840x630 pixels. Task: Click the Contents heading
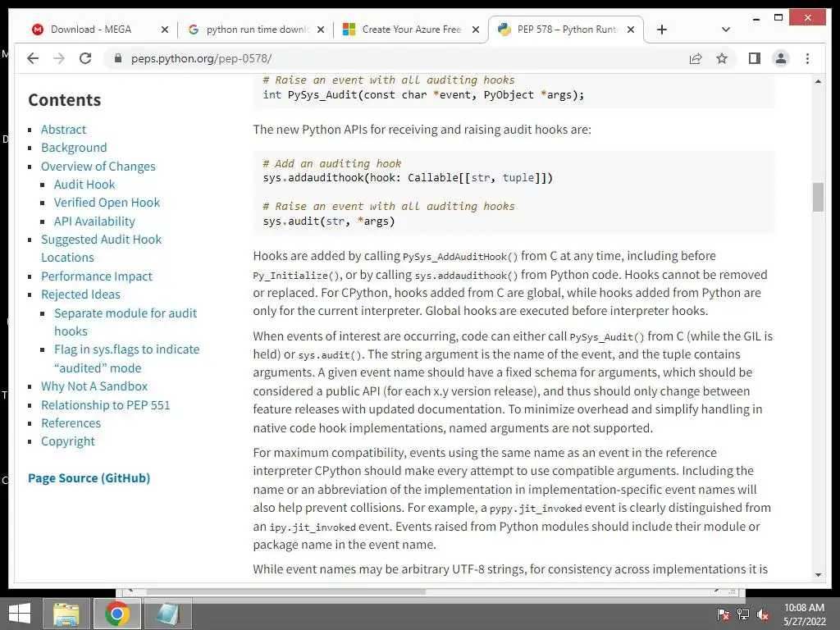point(64,100)
